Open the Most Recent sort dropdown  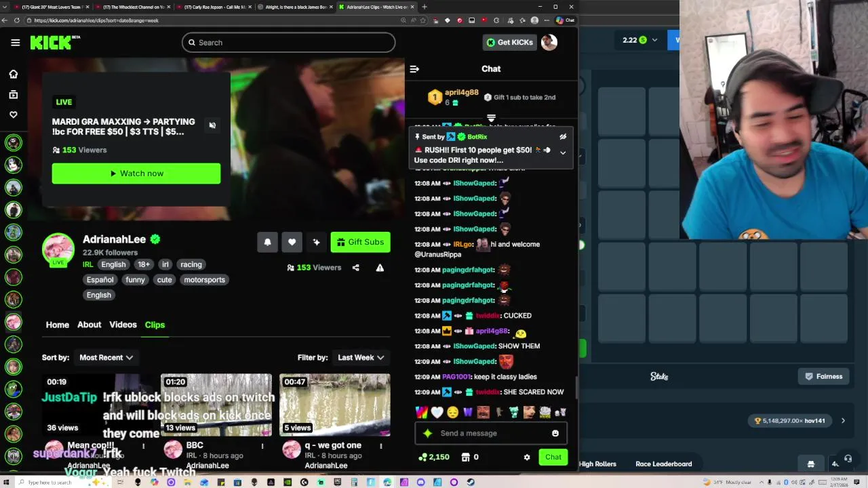point(106,357)
